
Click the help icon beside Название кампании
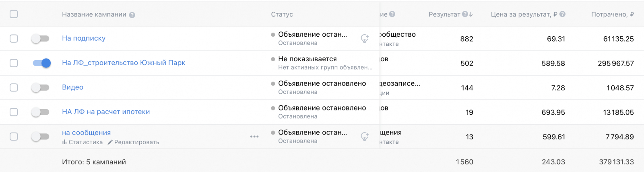(132, 15)
